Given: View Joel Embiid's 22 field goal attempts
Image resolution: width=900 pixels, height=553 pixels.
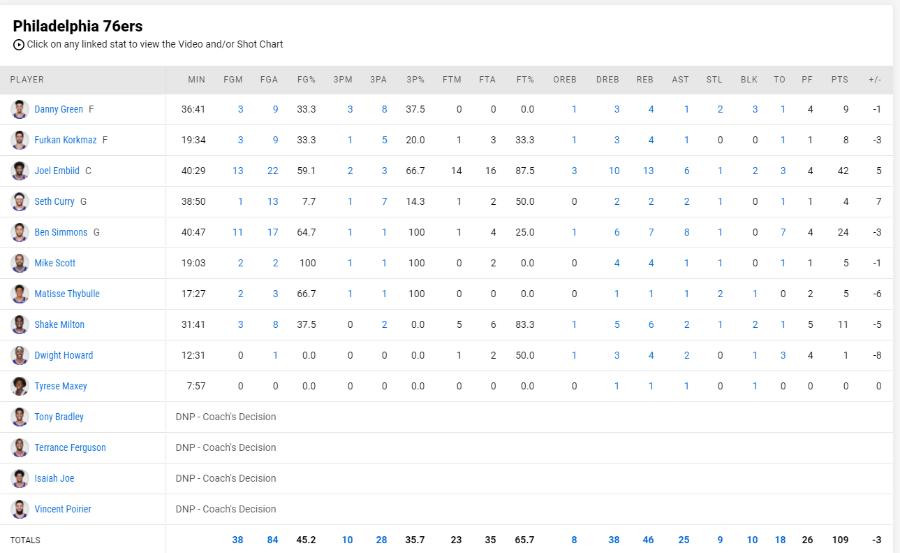Looking at the screenshot, I should 273,171.
